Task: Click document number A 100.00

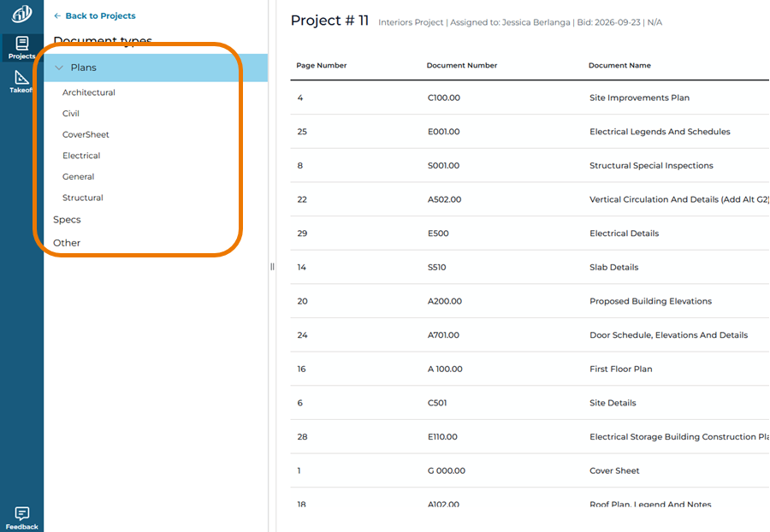Action: click(445, 369)
